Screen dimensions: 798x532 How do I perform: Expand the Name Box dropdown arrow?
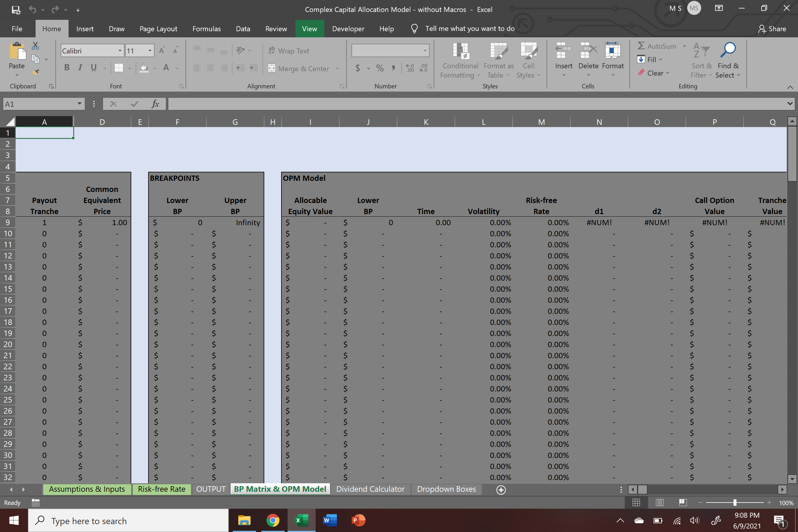(x=79, y=104)
